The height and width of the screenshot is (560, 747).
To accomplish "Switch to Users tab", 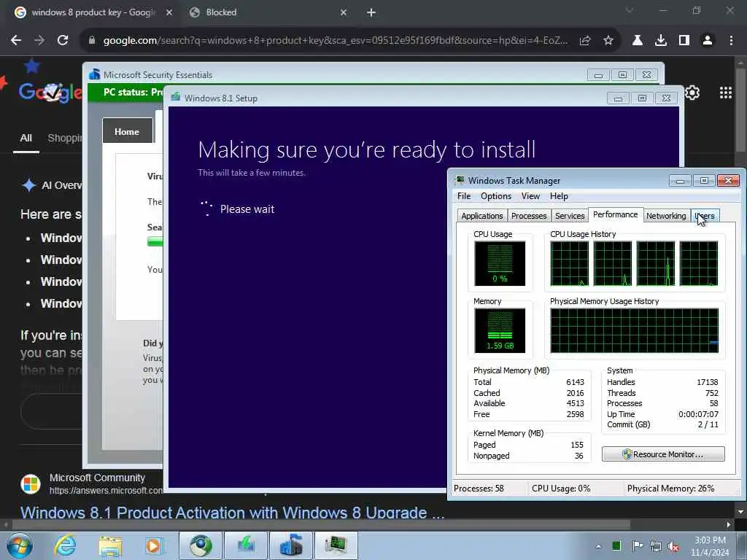I will 705,216.
